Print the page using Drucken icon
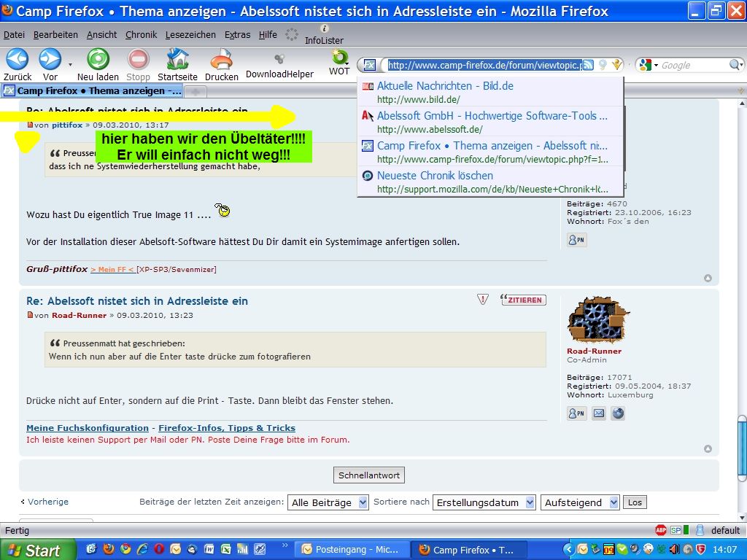The image size is (747, 560). pyautogui.click(x=221, y=59)
